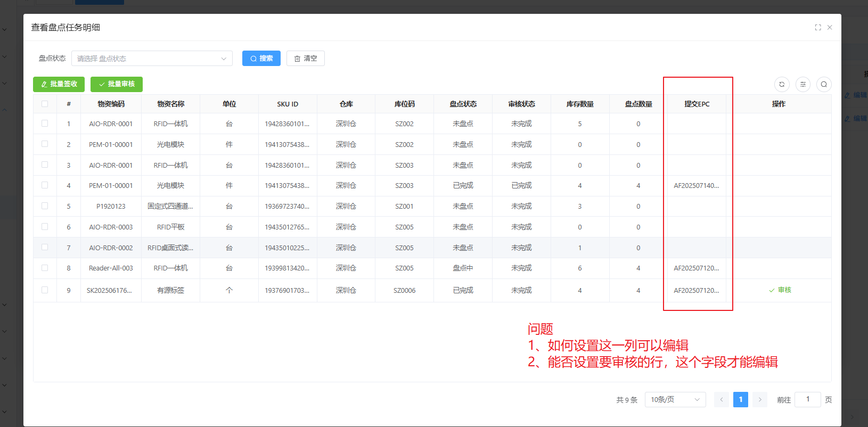Click the 批量签收 button

tap(59, 84)
